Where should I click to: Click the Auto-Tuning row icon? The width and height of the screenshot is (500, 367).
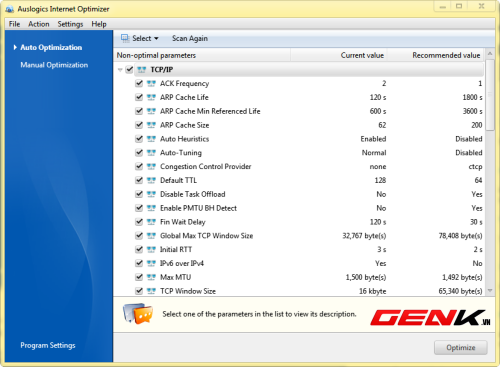pyautogui.click(x=151, y=153)
